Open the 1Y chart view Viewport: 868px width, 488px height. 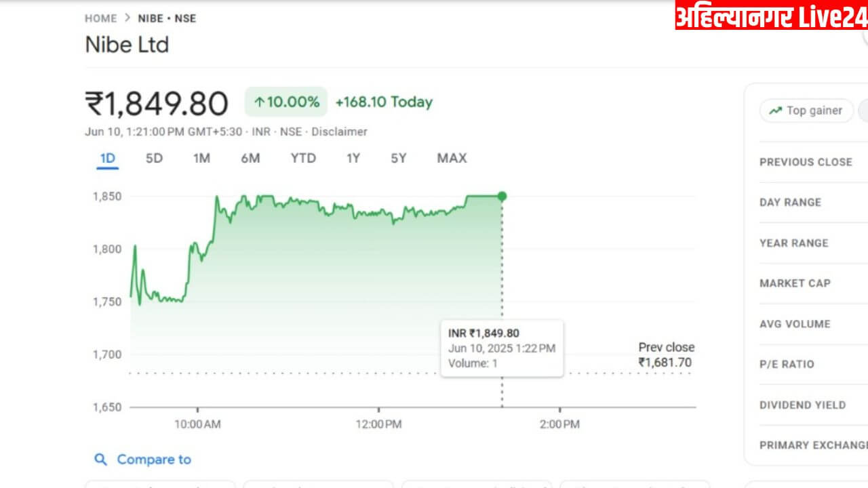[x=353, y=158]
